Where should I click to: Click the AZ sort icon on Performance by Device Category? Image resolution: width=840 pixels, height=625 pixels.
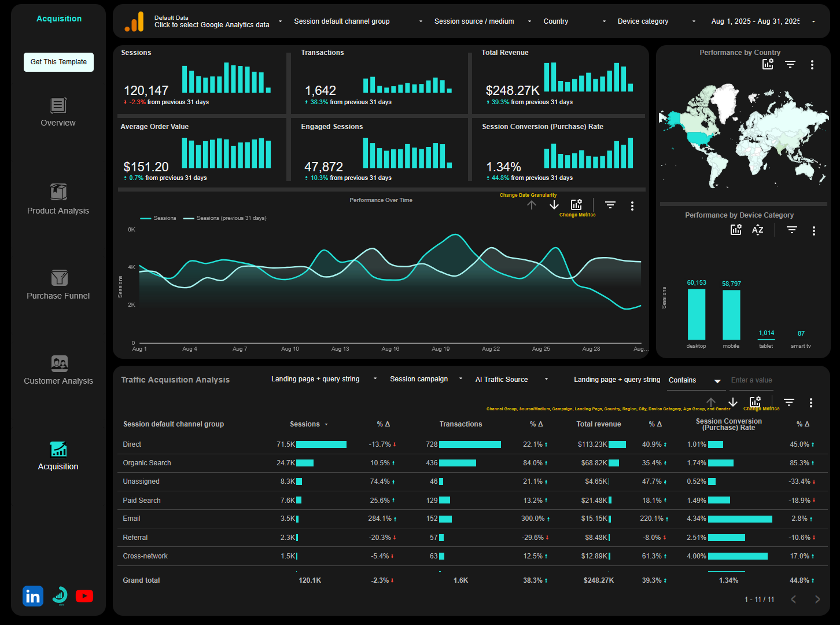757,230
